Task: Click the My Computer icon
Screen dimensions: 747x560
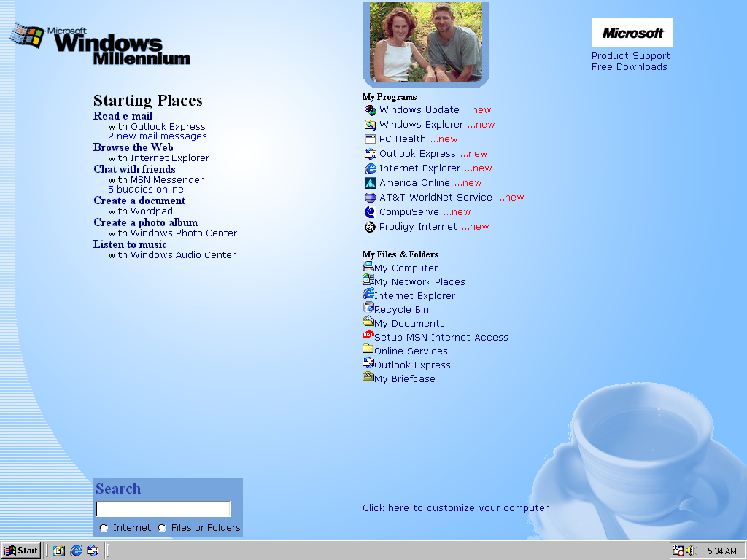Action: click(x=368, y=266)
